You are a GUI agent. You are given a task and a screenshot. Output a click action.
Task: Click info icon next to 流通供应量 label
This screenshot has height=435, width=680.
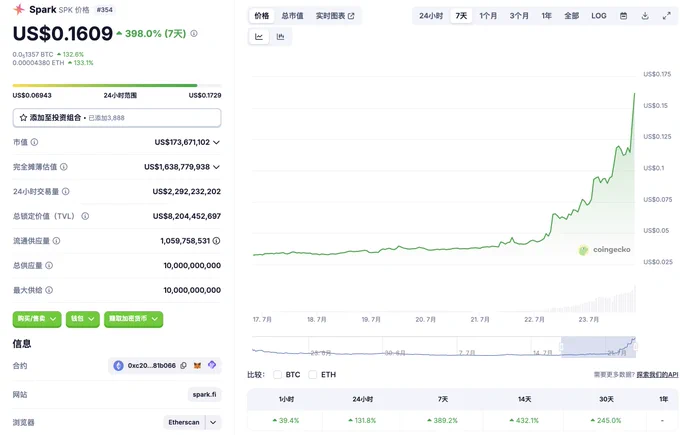(56, 241)
